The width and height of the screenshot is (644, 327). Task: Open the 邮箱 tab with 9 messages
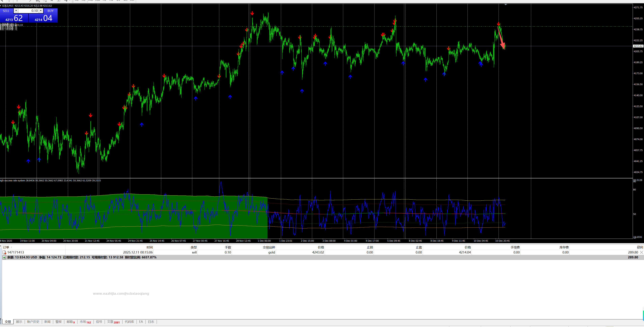point(71,322)
